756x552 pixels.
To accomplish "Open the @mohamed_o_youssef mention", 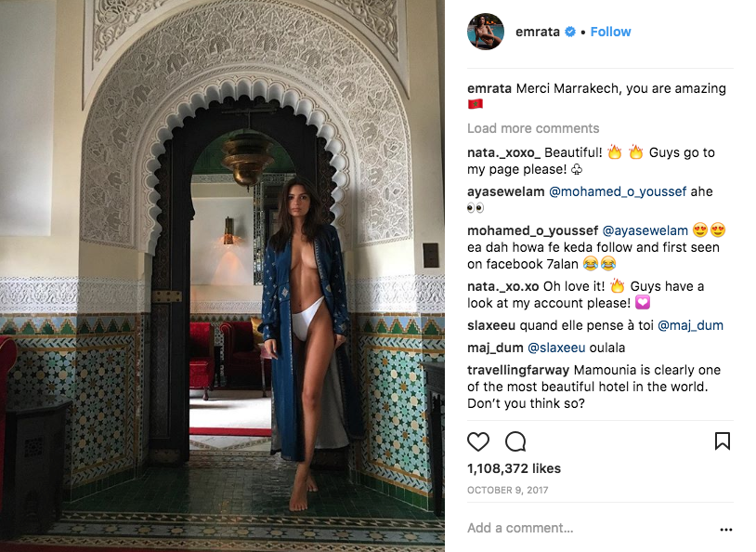I will pos(618,191).
